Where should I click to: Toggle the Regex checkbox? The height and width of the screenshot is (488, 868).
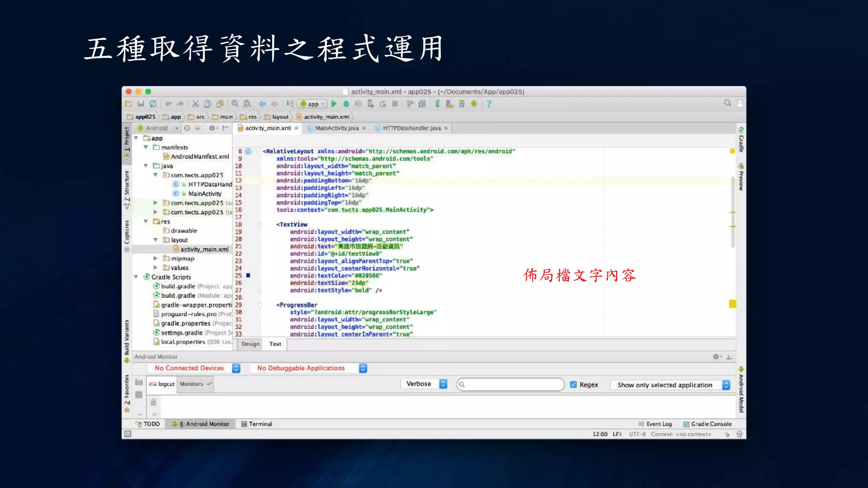pos(573,385)
